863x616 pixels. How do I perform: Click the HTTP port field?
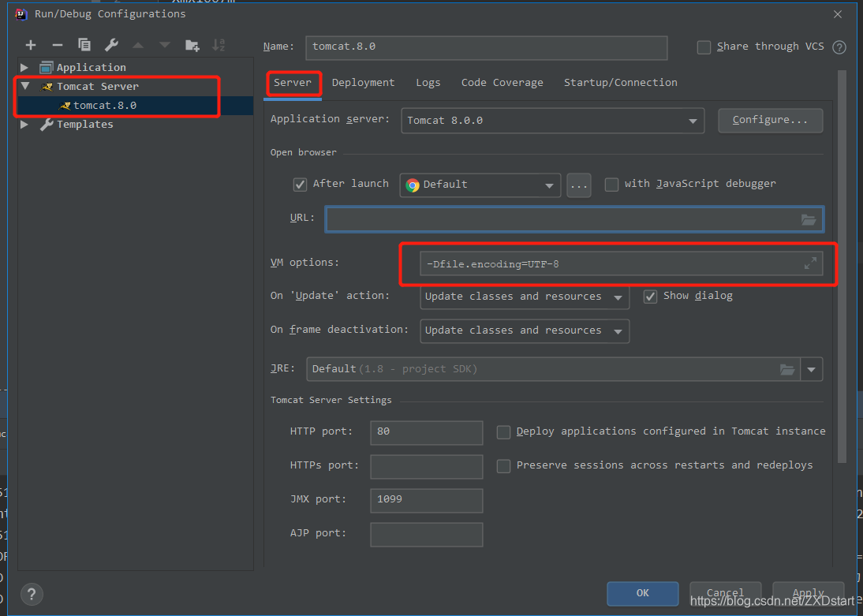[x=427, y=432]
